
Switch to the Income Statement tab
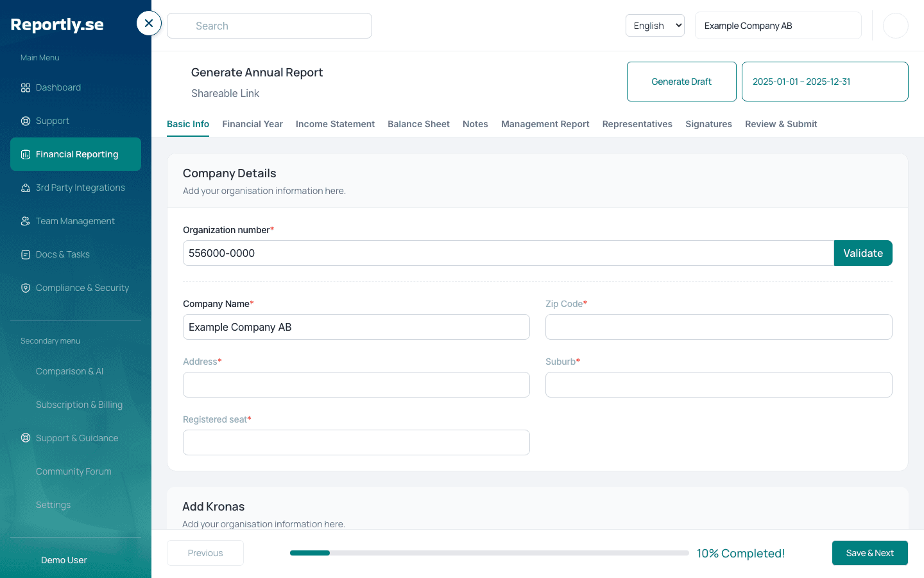pyautogui.click(x=335, y=124)
